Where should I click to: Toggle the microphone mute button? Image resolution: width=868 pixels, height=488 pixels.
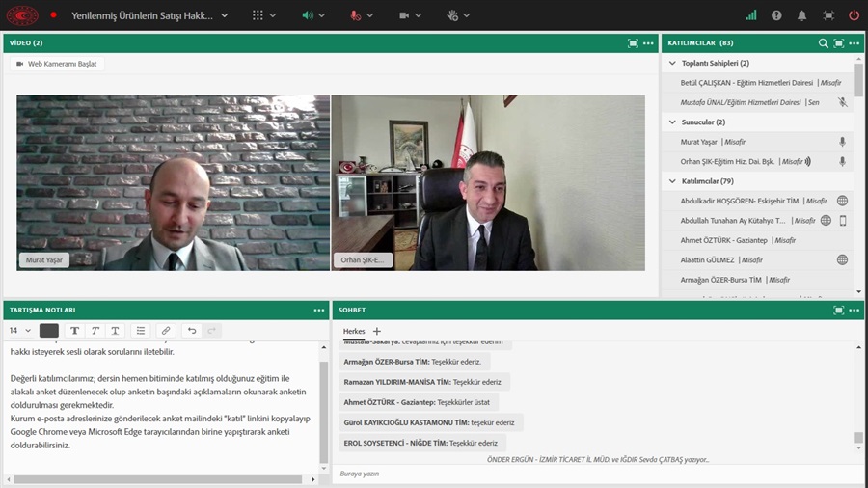click(356, 15)
